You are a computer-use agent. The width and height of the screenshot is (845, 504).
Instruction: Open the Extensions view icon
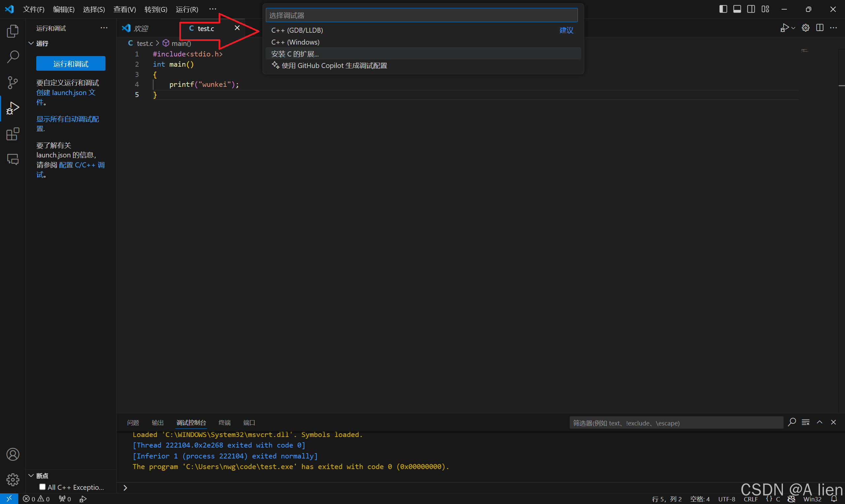[13, 134]
